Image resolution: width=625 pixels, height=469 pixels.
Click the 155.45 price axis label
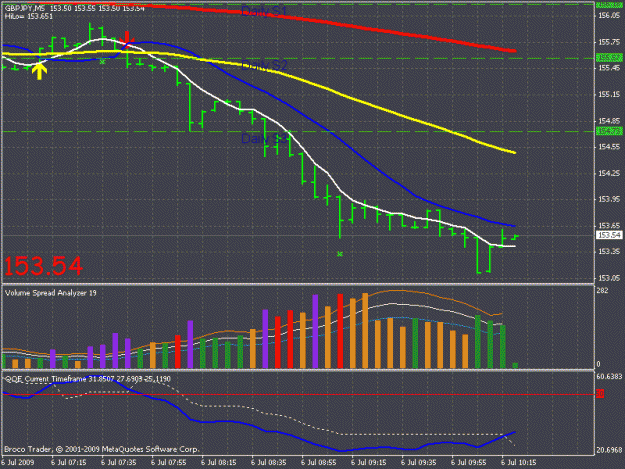coord(609,68)
